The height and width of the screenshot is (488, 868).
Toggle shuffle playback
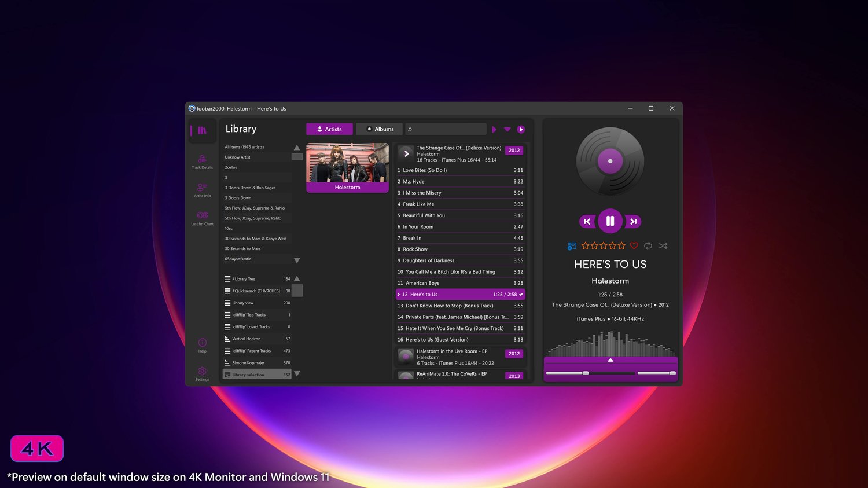(663, 246)
